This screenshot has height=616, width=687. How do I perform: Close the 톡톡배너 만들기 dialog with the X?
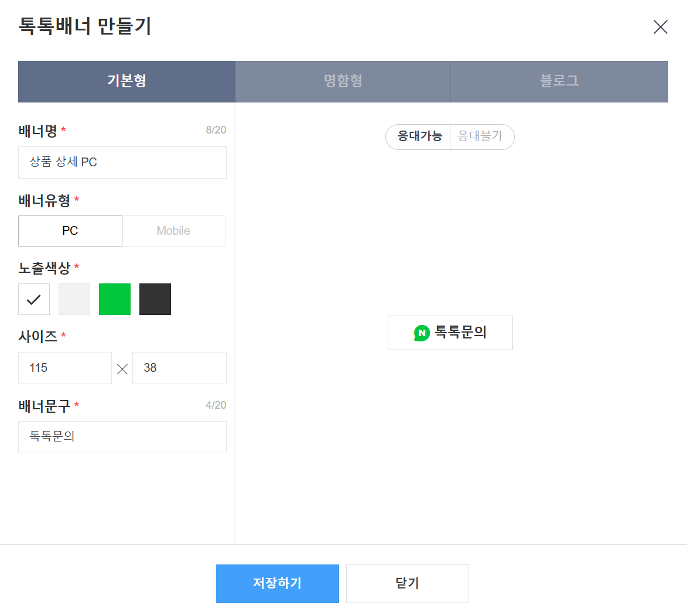pos(660,27)
